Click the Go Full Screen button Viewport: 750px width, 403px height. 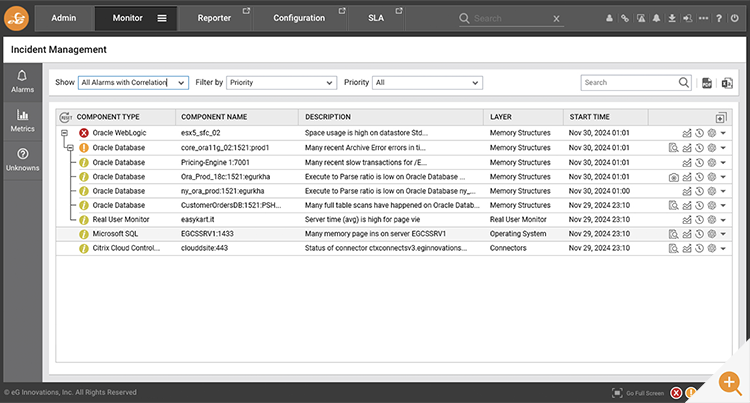coord(638,393)
